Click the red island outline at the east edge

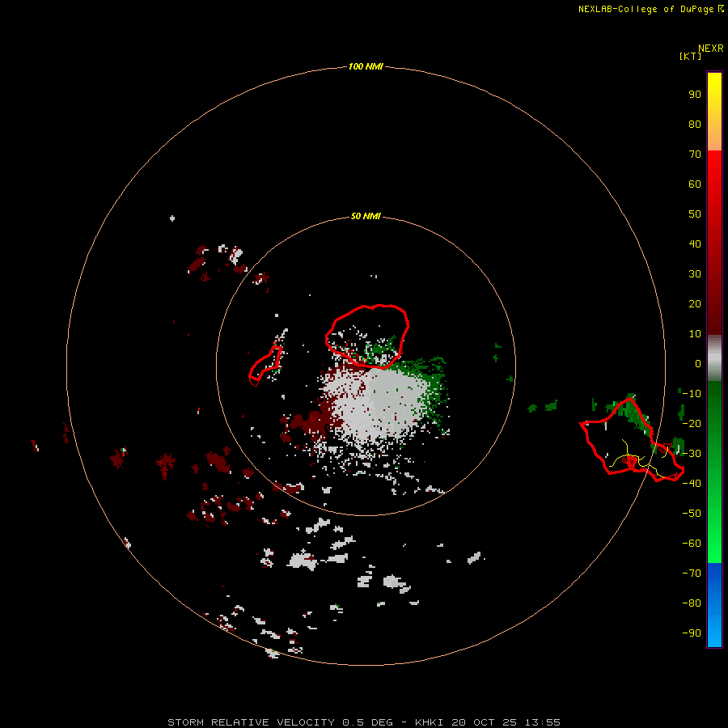click(x=632, y=438)
